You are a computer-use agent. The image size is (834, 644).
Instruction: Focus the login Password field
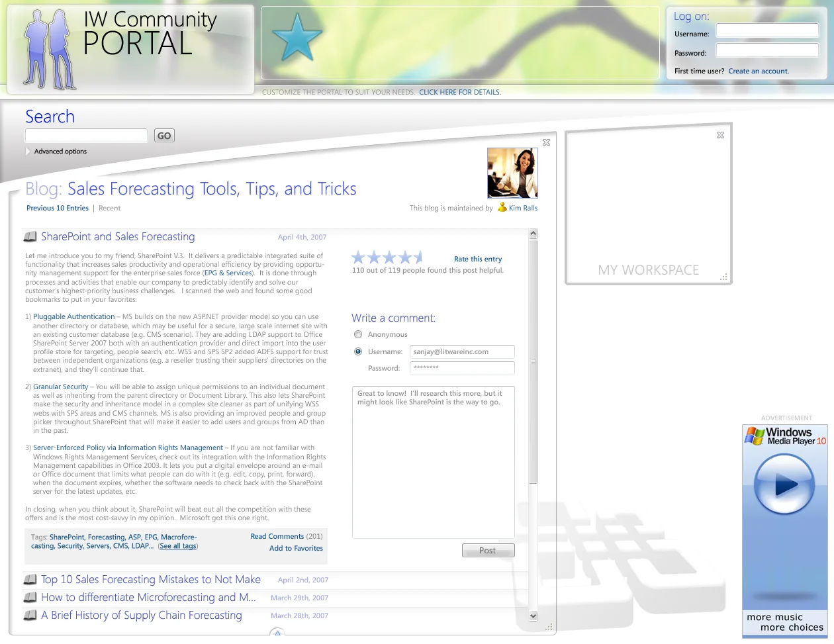tap(768, 50)
